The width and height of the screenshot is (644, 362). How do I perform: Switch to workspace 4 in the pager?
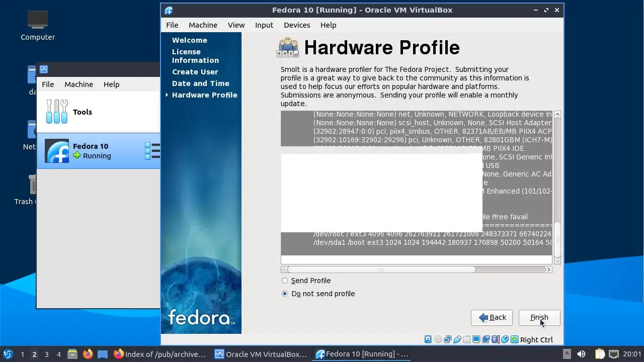pyautogui.click(x=58, y=354)
